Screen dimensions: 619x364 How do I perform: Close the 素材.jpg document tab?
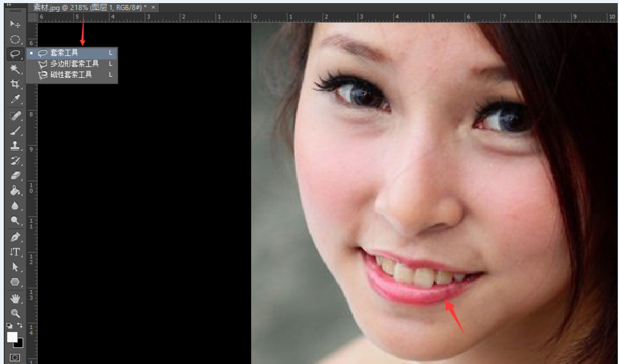154,7
